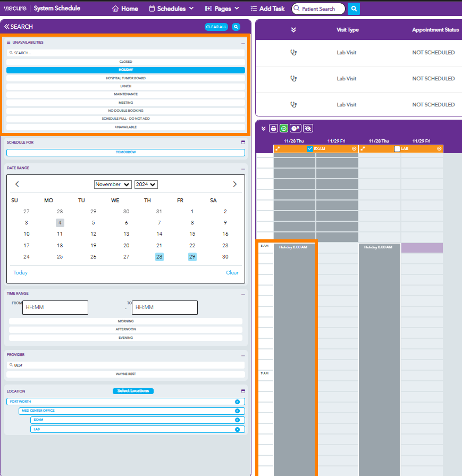Expand the EXAM column with arrows icon

coord(278,149)
